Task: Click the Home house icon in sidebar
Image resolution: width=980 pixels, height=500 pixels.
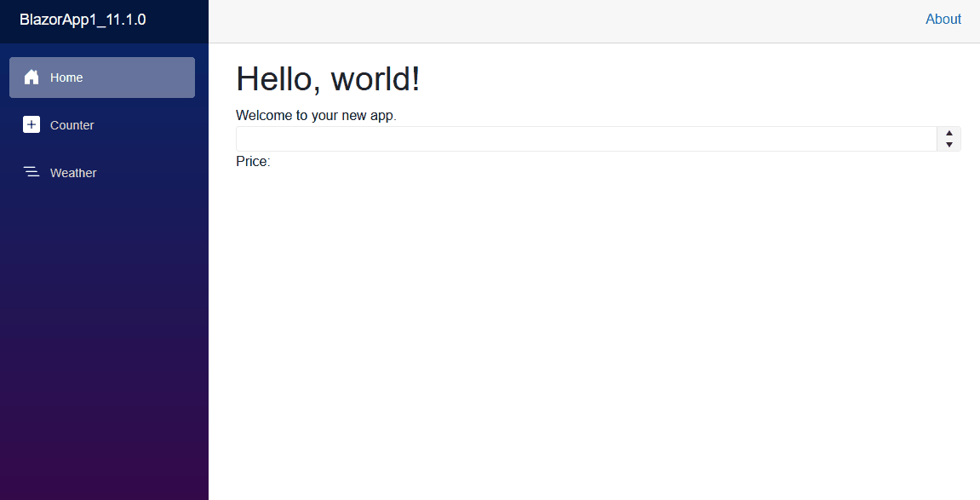Action: click(x=32, y=77)
